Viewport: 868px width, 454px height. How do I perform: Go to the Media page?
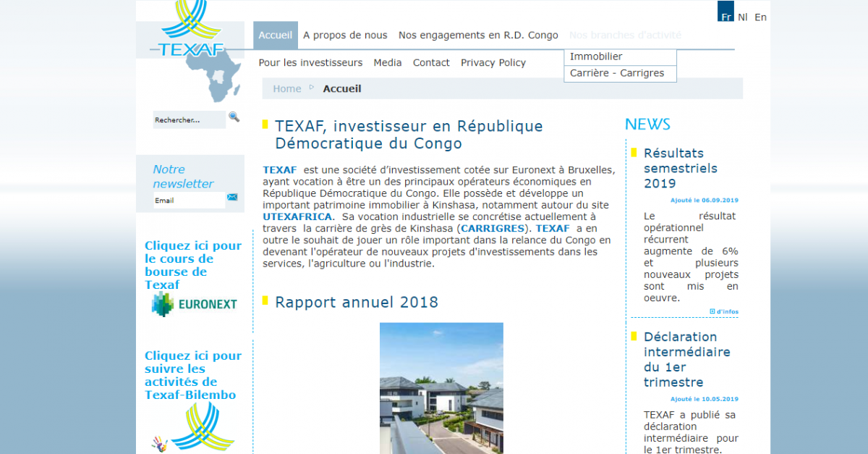(388, 63)
